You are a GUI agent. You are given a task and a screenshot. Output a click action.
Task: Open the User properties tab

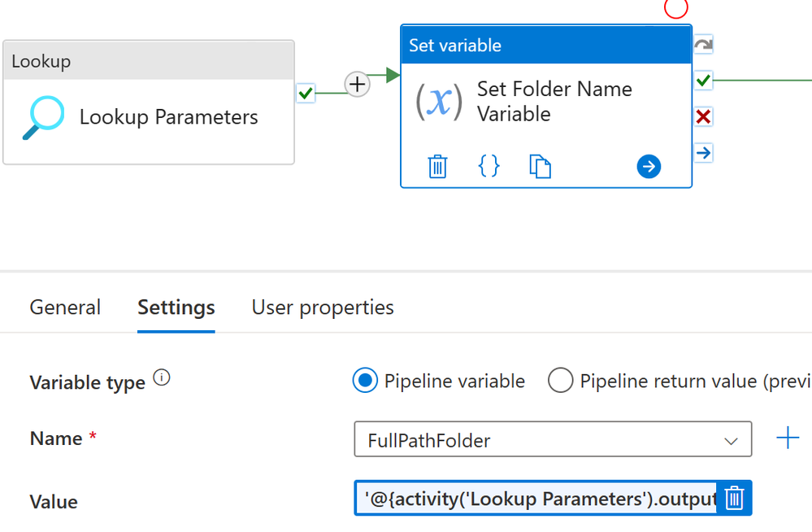point(323,307)
